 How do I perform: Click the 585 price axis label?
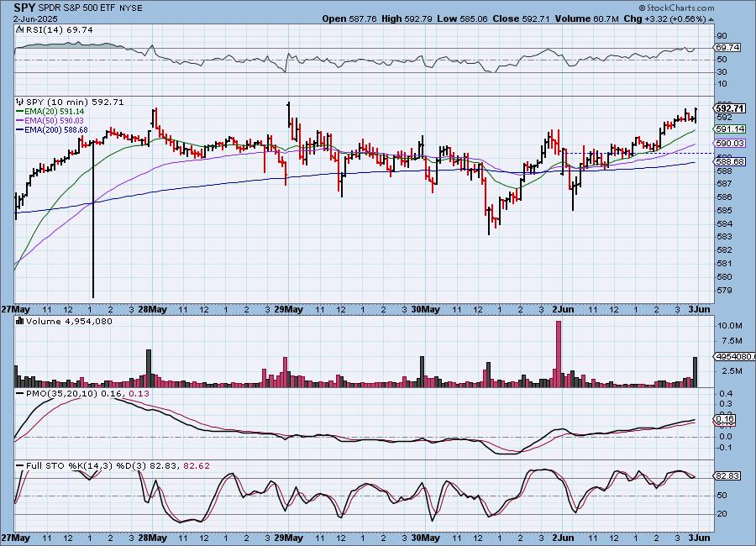point(725,211)
